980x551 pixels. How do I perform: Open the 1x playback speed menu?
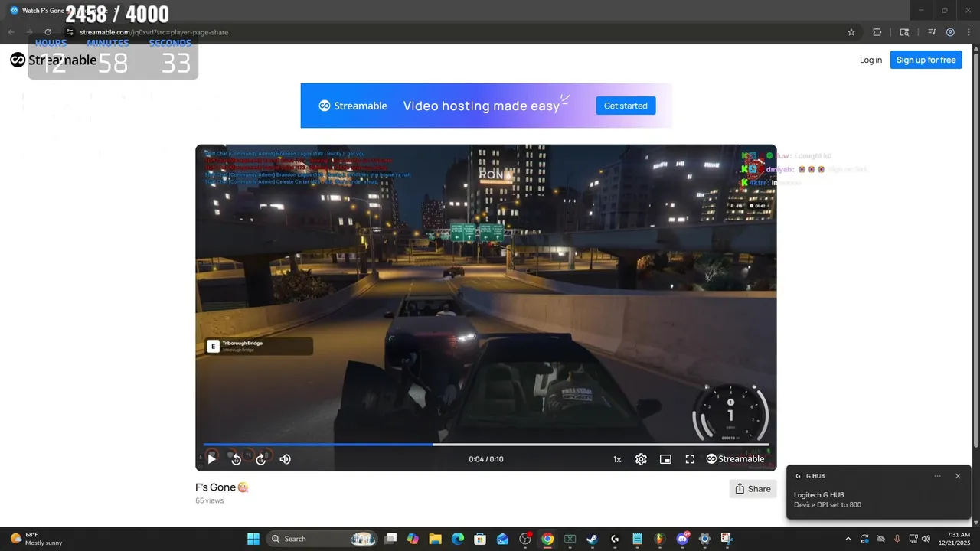(617, 459)
